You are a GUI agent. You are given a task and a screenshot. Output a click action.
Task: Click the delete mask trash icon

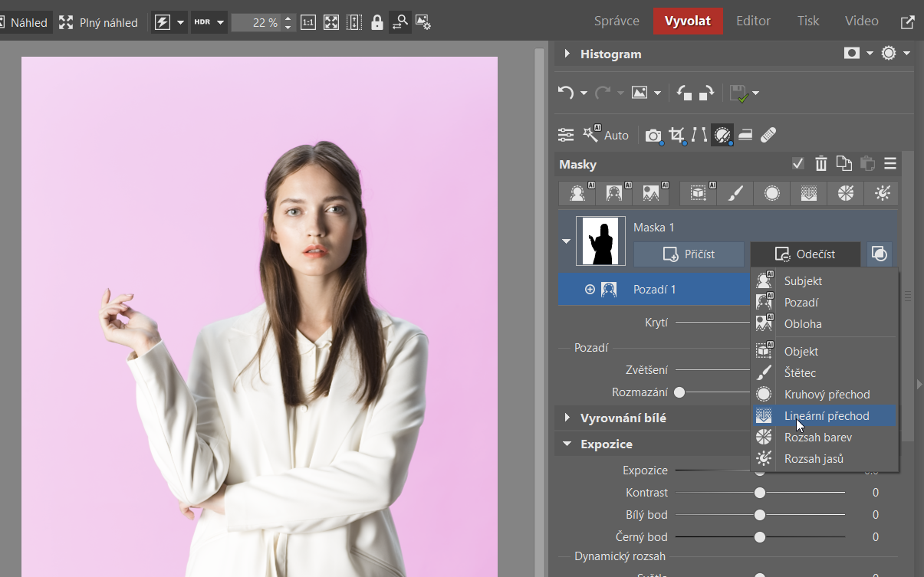click(821, 163)
